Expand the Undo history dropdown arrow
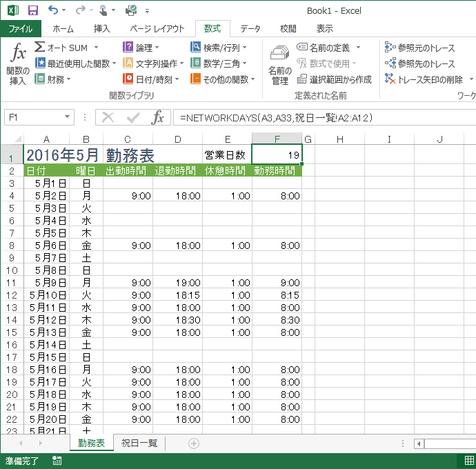Image resolution: width=476 pixels, height=469 pixels. [63, 10]
